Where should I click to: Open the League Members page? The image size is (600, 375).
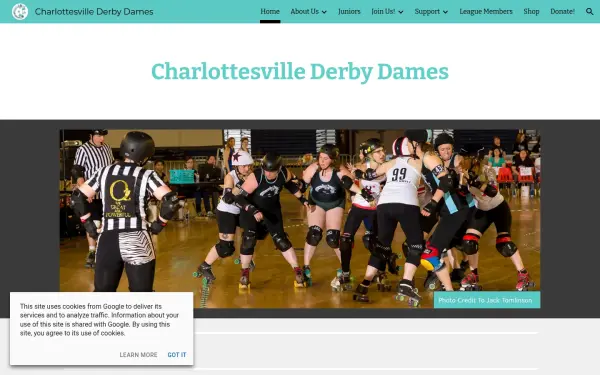coord(486,11)
